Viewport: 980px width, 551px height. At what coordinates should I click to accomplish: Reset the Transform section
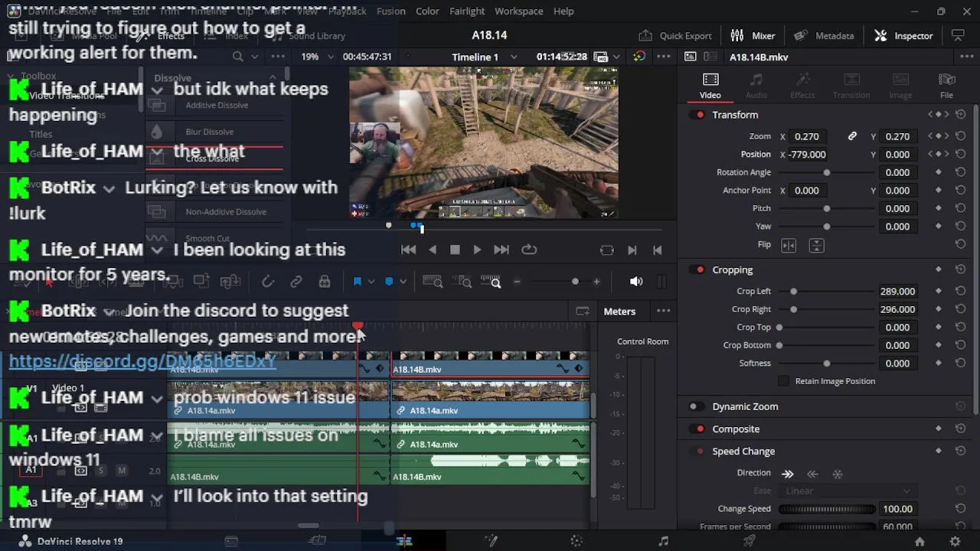pyautogui.click(x=960, y=115)
